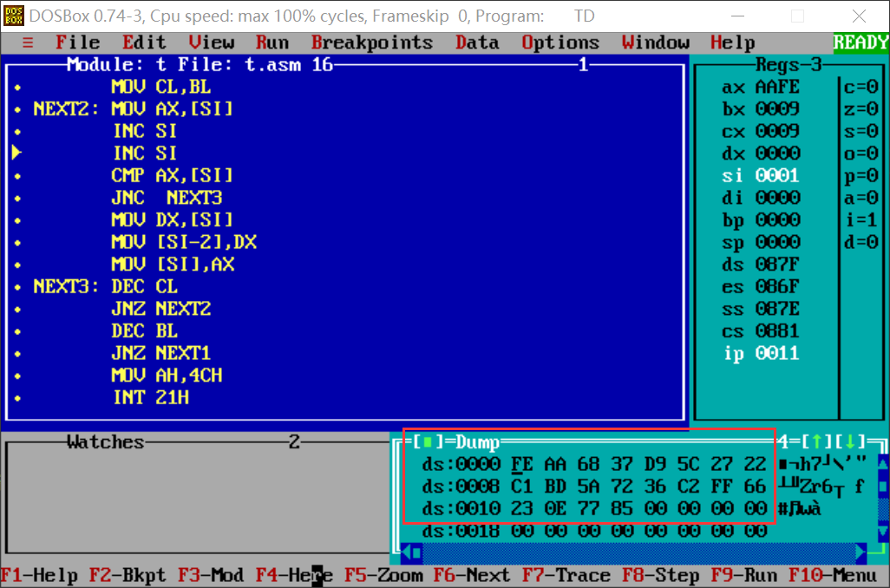890x588 pixels.
Task: Select the ip register value 0011
Action: coord(777,353)
